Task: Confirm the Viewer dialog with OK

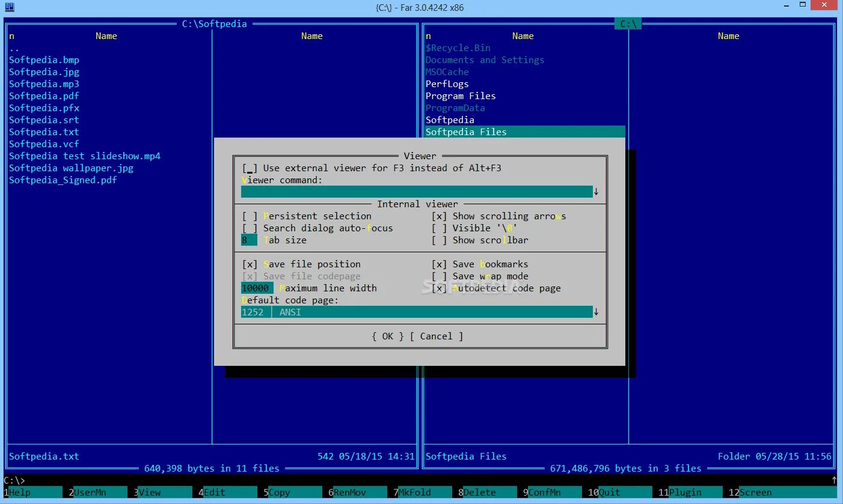Action: 388,336
